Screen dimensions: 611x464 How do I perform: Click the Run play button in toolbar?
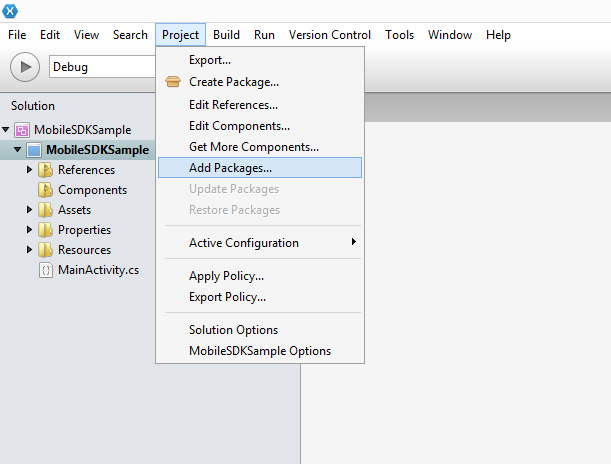tap(25, 67)
